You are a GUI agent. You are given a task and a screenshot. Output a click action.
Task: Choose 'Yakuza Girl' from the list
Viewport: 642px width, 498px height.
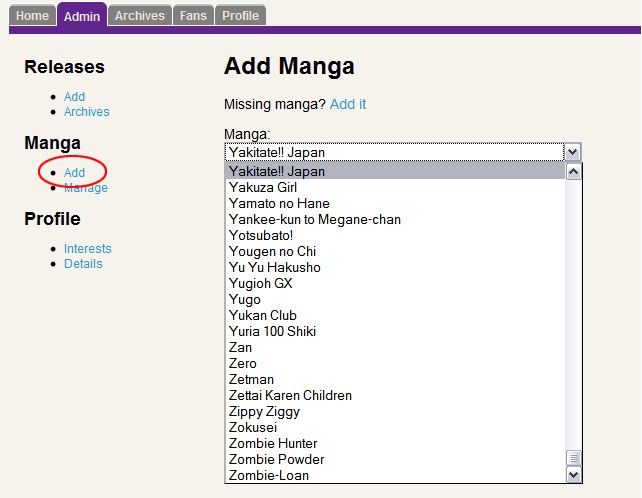click(x=395, y=187)
